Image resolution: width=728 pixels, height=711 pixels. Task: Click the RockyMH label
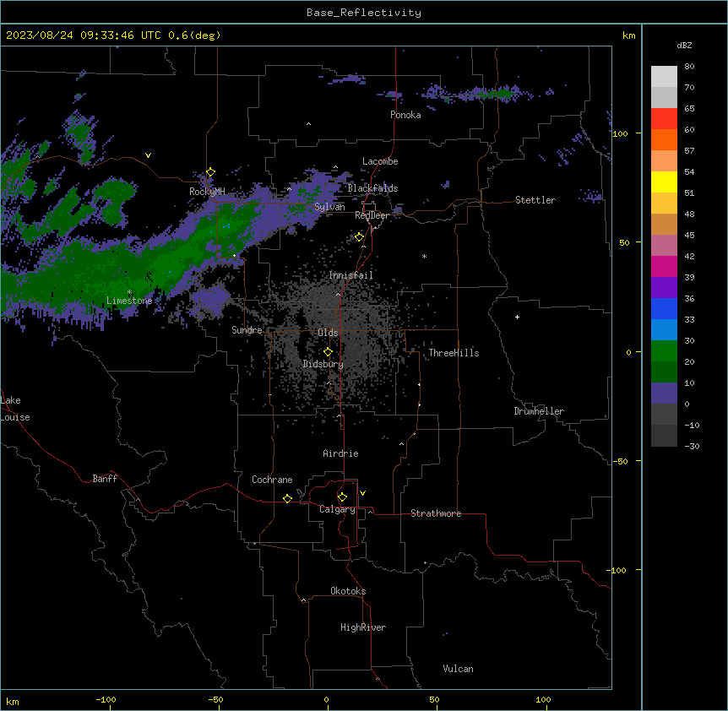(207, 192)
